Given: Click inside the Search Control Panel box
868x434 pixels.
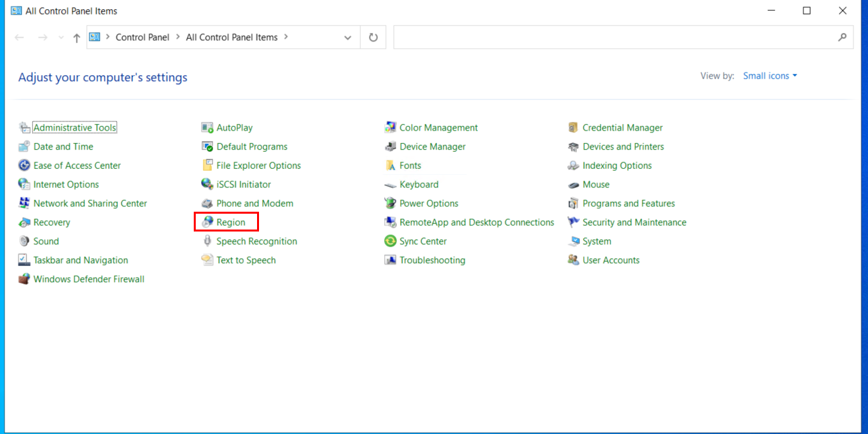Looking at the screenshot, I should click(623, 38).
